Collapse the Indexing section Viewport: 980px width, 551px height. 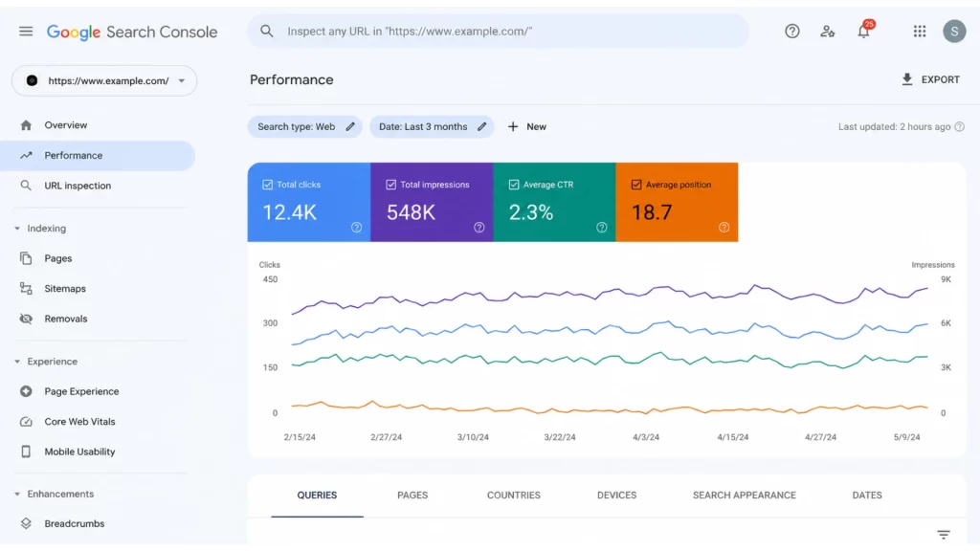tap(17, 229)
